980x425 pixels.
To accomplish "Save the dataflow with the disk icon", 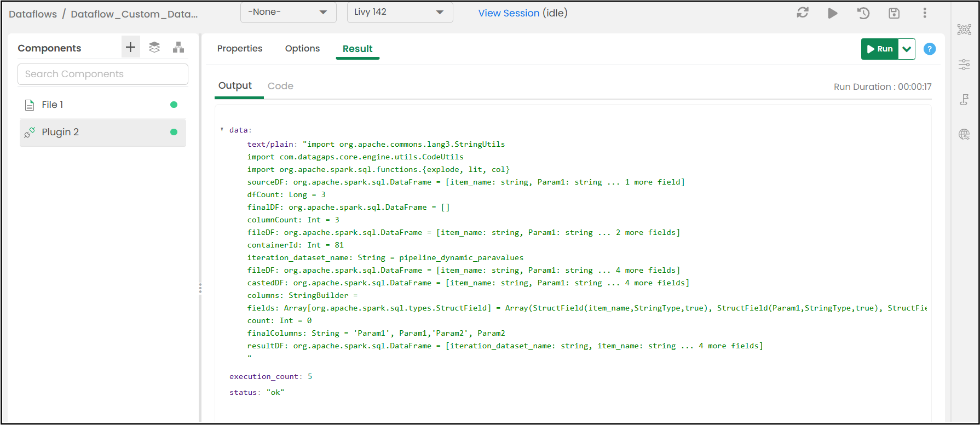I will coord(894,13).
